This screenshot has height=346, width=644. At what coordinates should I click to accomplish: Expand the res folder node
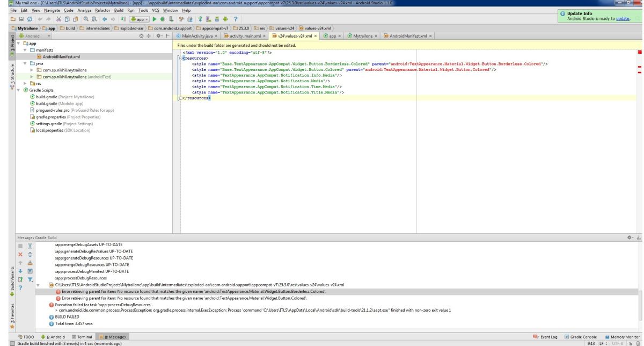25,83
